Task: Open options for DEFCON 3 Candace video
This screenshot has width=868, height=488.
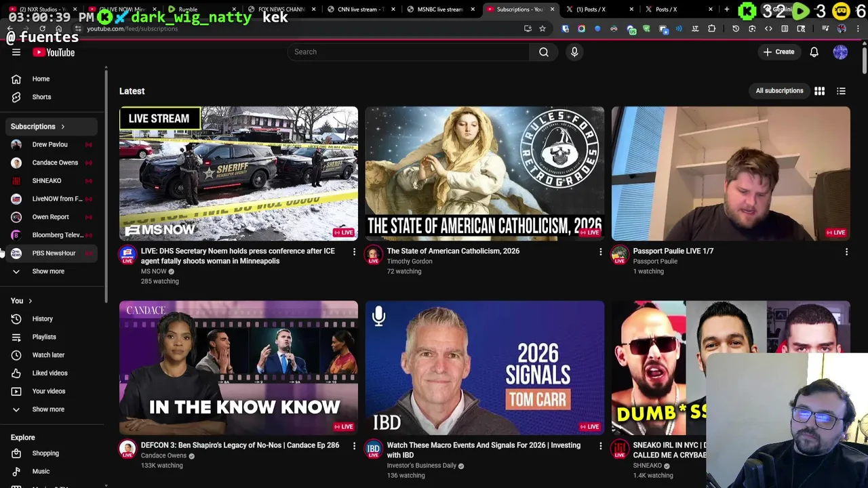Action: click(354, 446)
